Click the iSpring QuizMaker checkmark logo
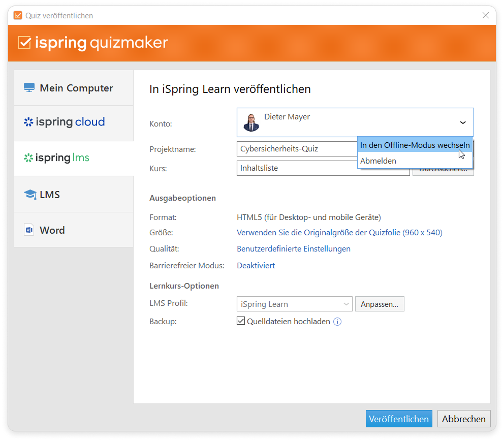 [24, 43]
